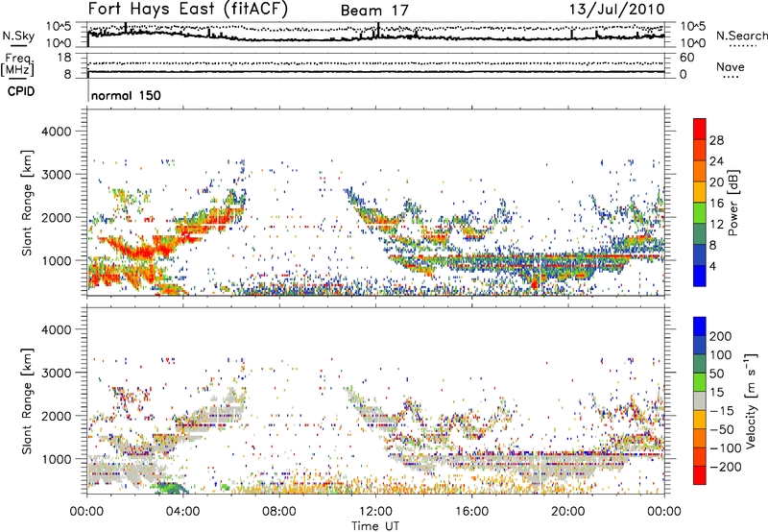
Task: Click the '-15' velocity colorbar value
Action: (722, 410)
